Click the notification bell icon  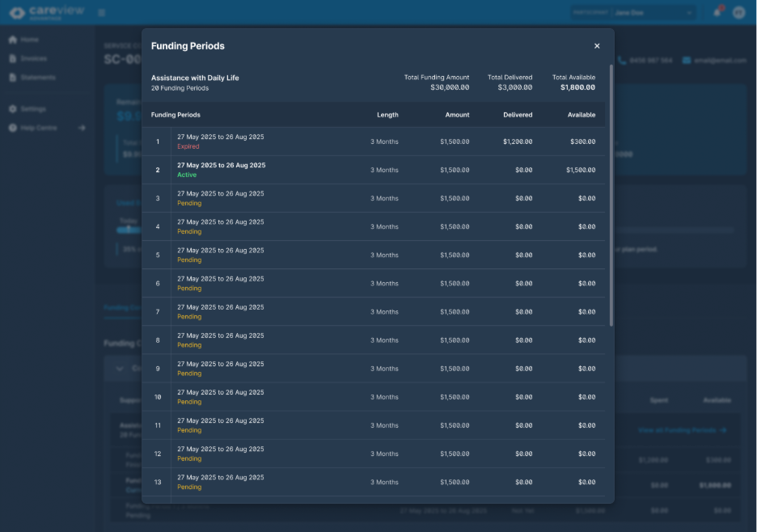[x=717, y=12]
